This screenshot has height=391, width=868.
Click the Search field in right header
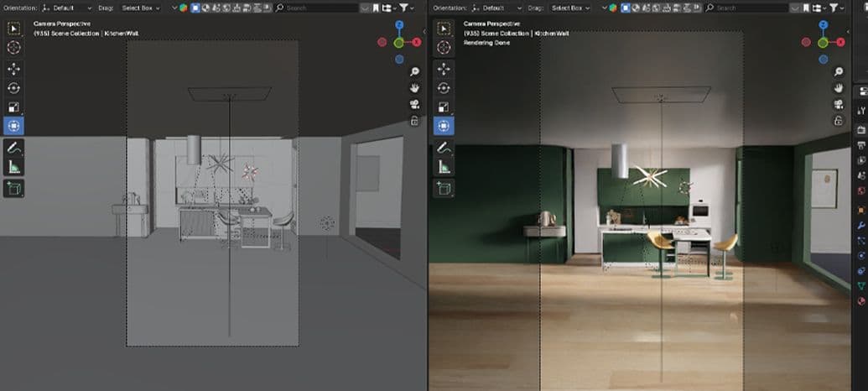746,8
